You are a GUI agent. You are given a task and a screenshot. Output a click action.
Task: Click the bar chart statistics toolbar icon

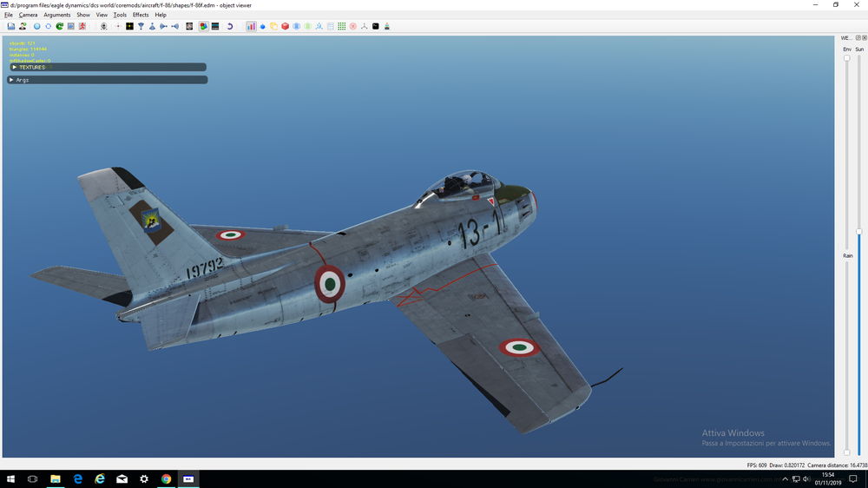pyautogui.click(x=251, y=26)
